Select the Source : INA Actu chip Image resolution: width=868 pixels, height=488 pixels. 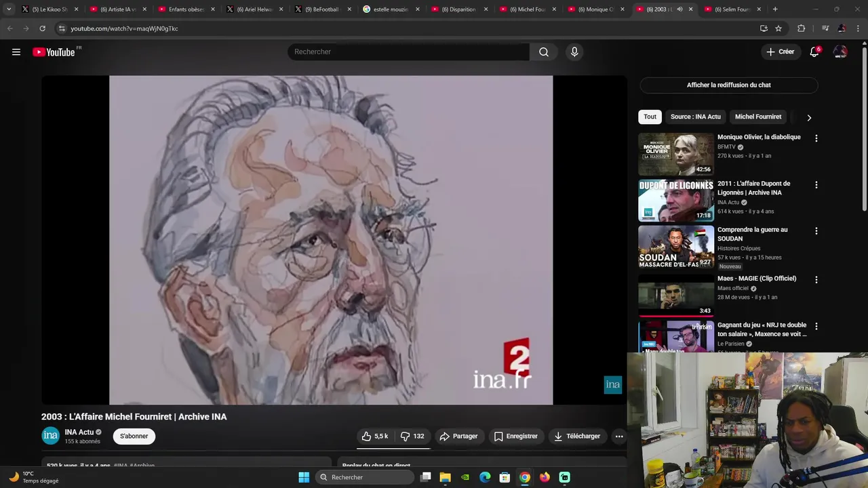695,117
